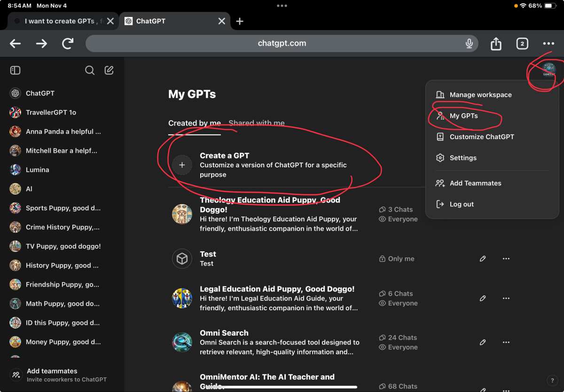Image resolution: width=564 pixels, height=392 pixels.
Task: Open Sports Puppy in the sidebar
Action: (63, 208)
